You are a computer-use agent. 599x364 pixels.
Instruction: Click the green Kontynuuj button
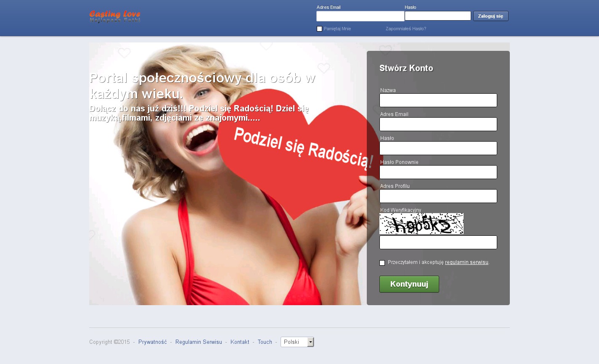409,284
